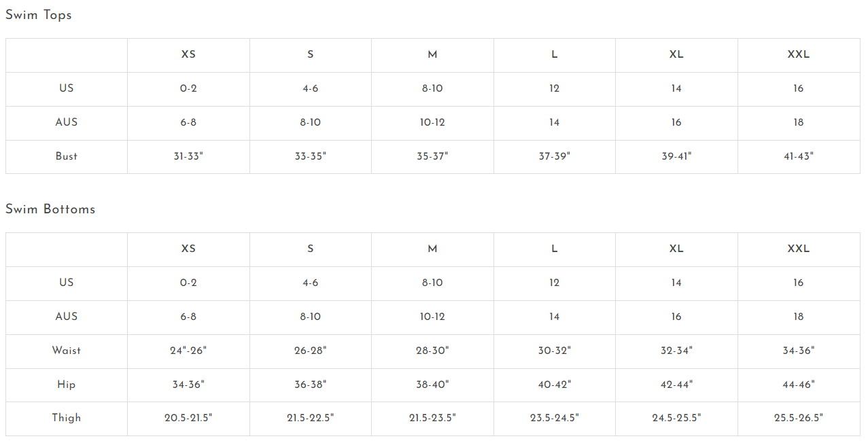Click the Swim Bottoms heading
Image resolution: width=868 pixels, height=445 pixels.
[x=50, y=209]
